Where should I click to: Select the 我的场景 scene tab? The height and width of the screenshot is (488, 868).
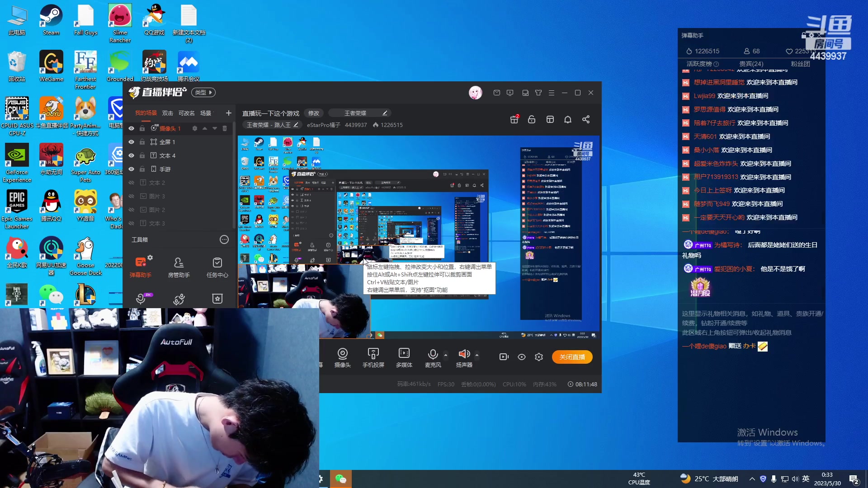146,113
